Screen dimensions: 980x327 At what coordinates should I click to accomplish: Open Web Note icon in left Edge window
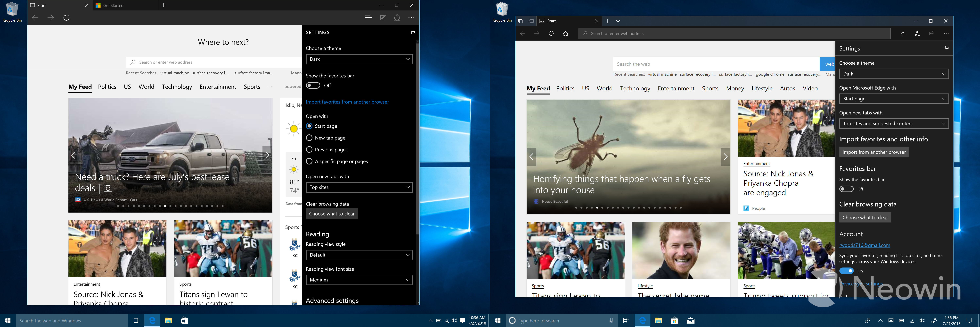coord(383,17)
